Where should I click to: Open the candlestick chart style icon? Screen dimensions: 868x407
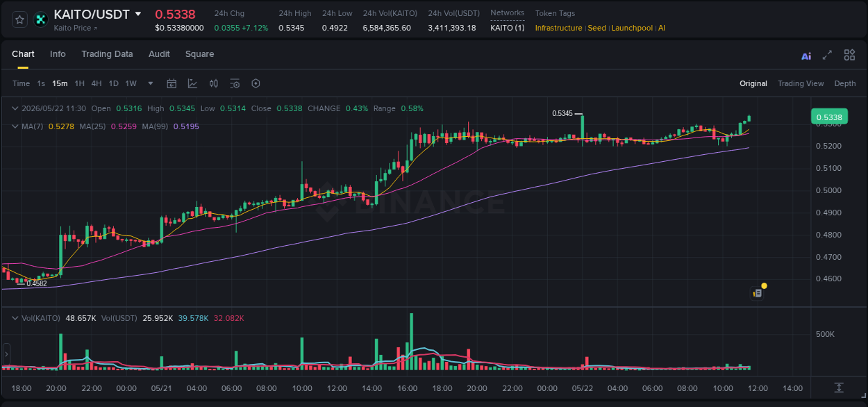[214, 83]
